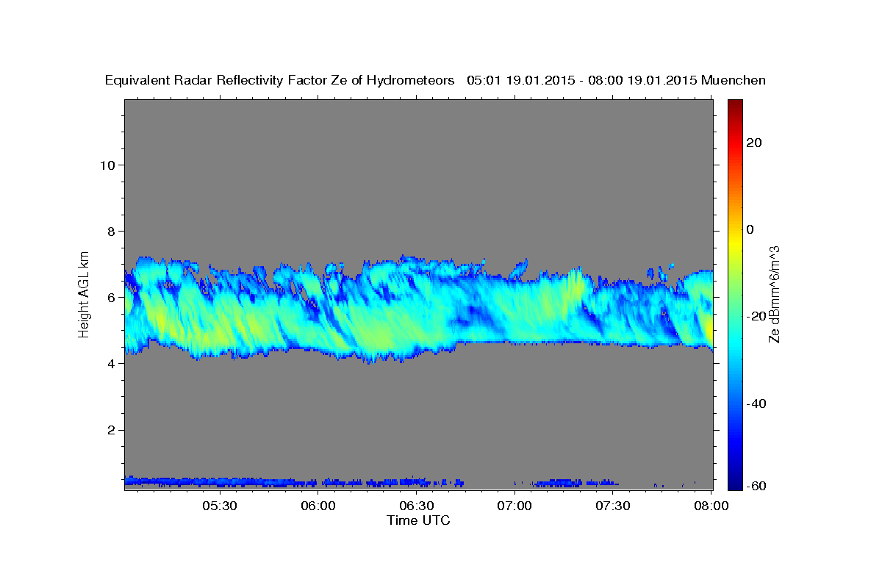Screen dimensions: 882x588
Task: Click the colorbar value '-20'
Action: click(757, 316)
